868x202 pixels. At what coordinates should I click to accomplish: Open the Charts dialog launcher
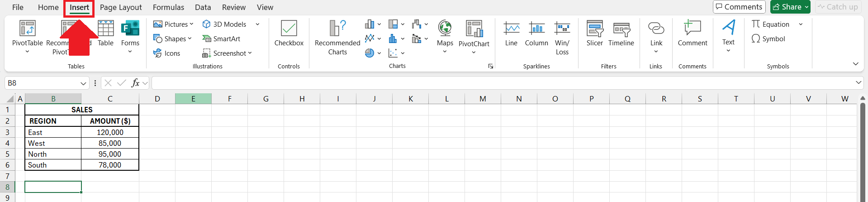(491, 66)
